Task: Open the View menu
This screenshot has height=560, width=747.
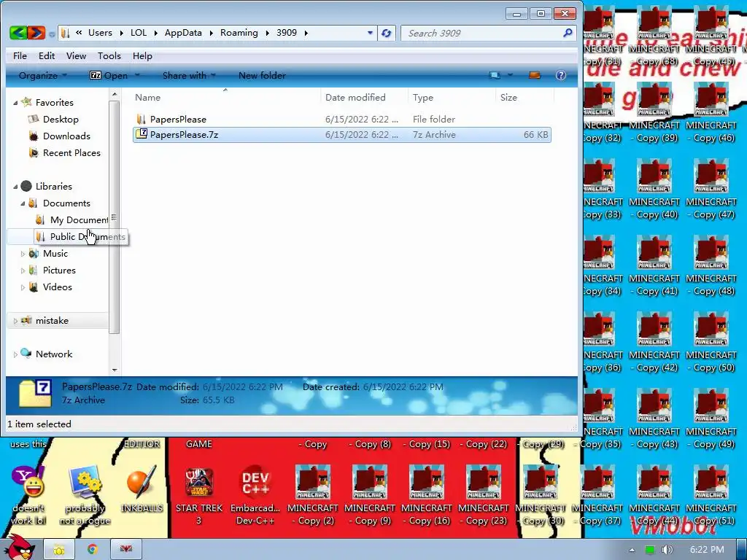Action: pos(76,55)
